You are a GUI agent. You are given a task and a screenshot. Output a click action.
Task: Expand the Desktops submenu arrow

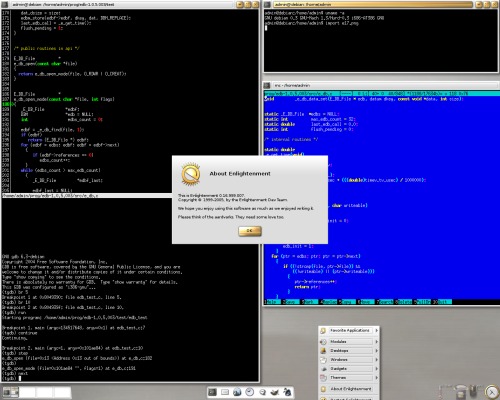376,351
